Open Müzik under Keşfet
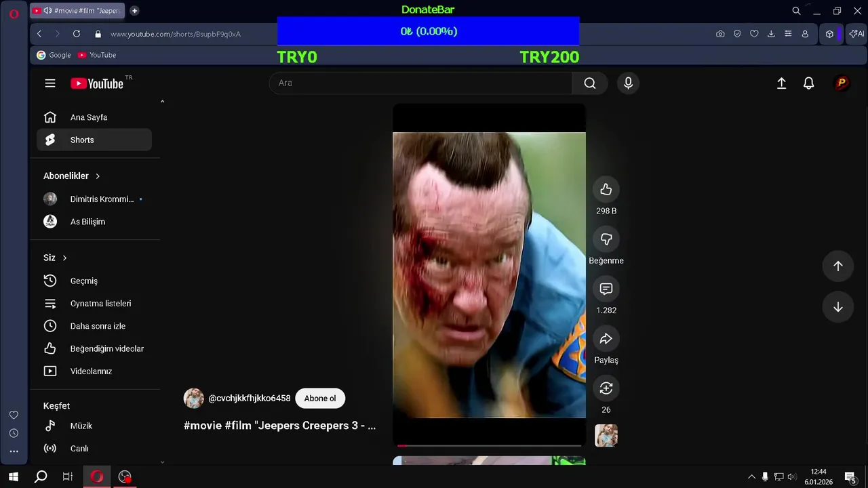This screenshot has width=868, height=488. tap(94, 426)
